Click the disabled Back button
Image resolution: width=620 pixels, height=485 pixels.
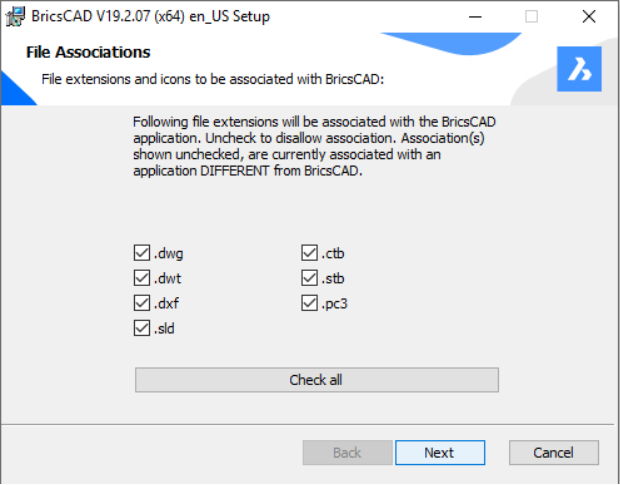click(348, 453)
